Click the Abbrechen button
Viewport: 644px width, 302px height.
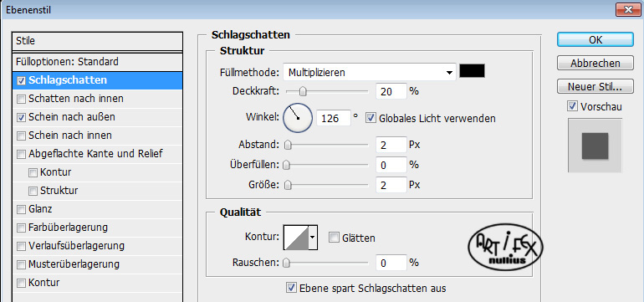595,64
